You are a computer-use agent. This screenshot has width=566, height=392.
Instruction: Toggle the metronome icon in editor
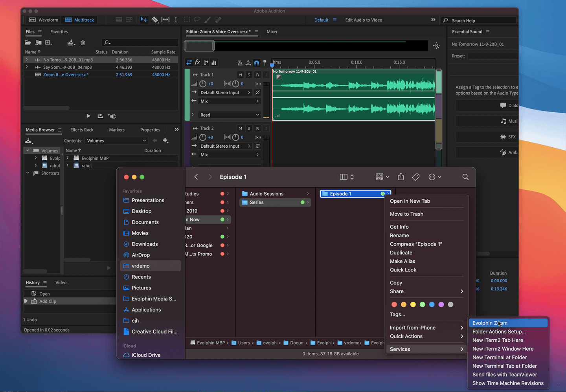[240, 63]
